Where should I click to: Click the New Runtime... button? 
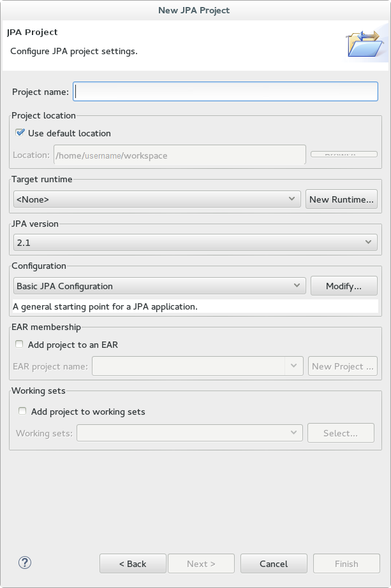click(341, 199)
